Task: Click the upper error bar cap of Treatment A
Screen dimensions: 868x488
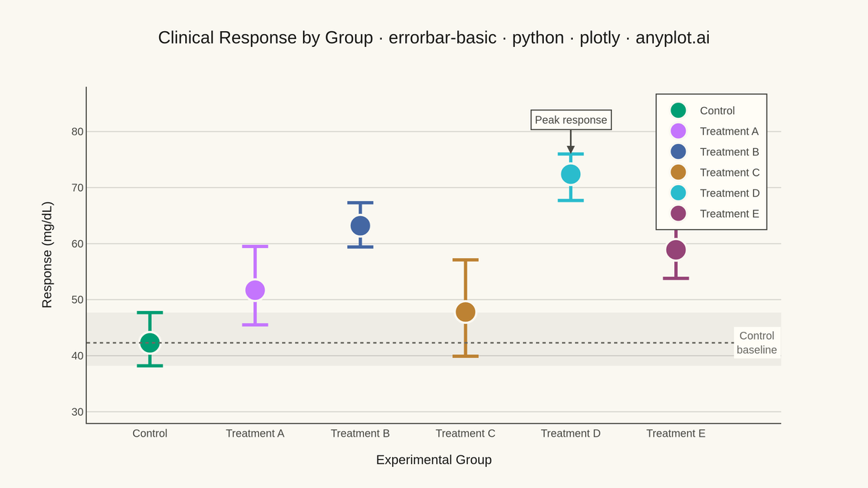Action: point(255,247)
